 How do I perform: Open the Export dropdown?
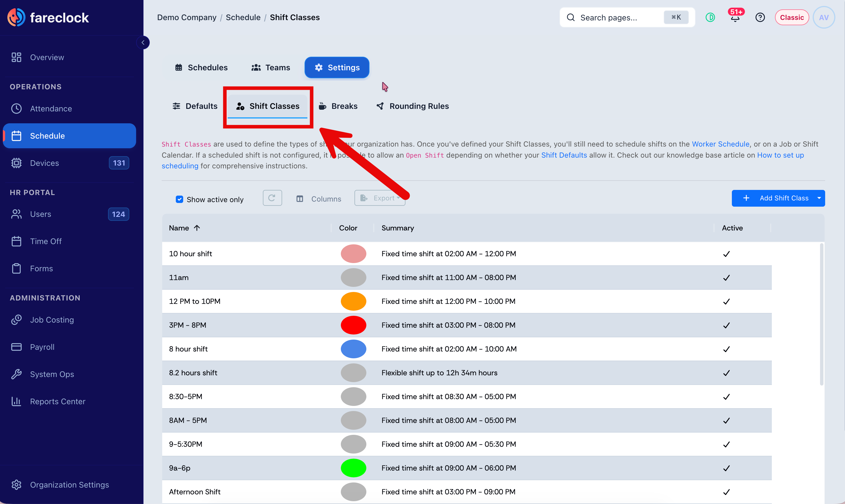tap(380, 198)
